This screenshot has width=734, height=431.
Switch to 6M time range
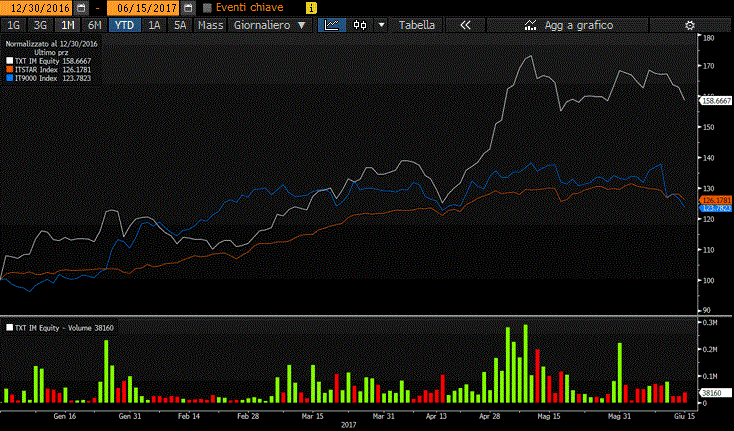(x=94, y=24)
